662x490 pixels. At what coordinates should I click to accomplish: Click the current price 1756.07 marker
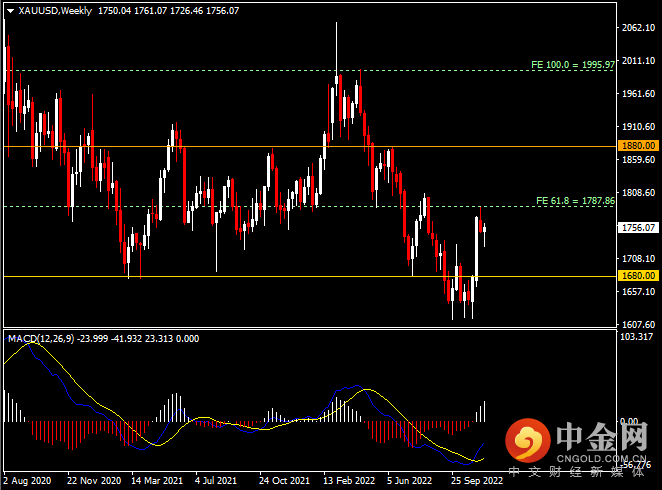tap(637, 228)
